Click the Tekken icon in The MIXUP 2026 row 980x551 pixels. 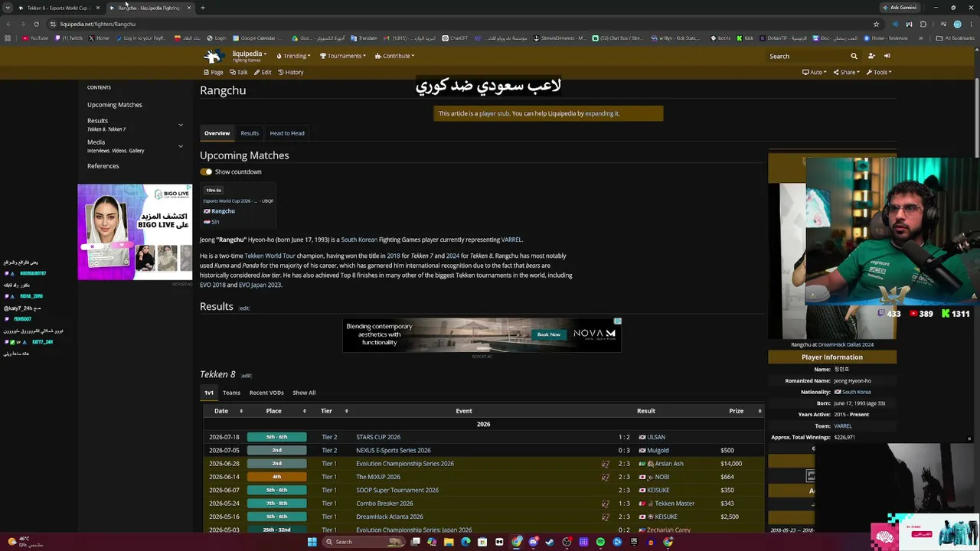click(x=606, y=477)
